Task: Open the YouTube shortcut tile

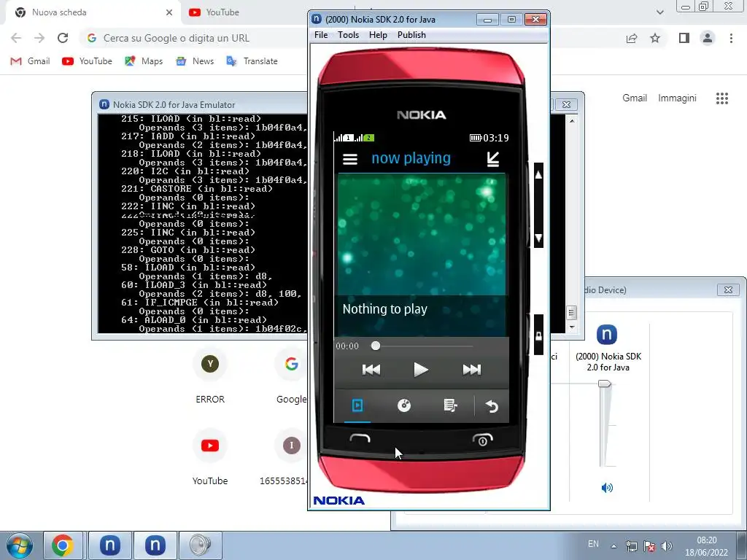Action: tap(210, 458)
